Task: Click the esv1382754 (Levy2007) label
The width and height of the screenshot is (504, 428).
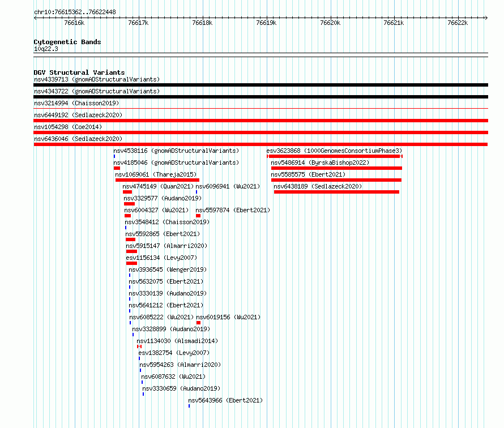Action: click(x=174, y=353)
